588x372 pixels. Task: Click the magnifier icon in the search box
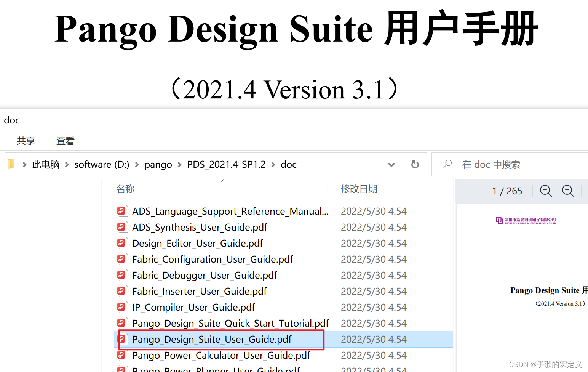click(x=447, y=164)
